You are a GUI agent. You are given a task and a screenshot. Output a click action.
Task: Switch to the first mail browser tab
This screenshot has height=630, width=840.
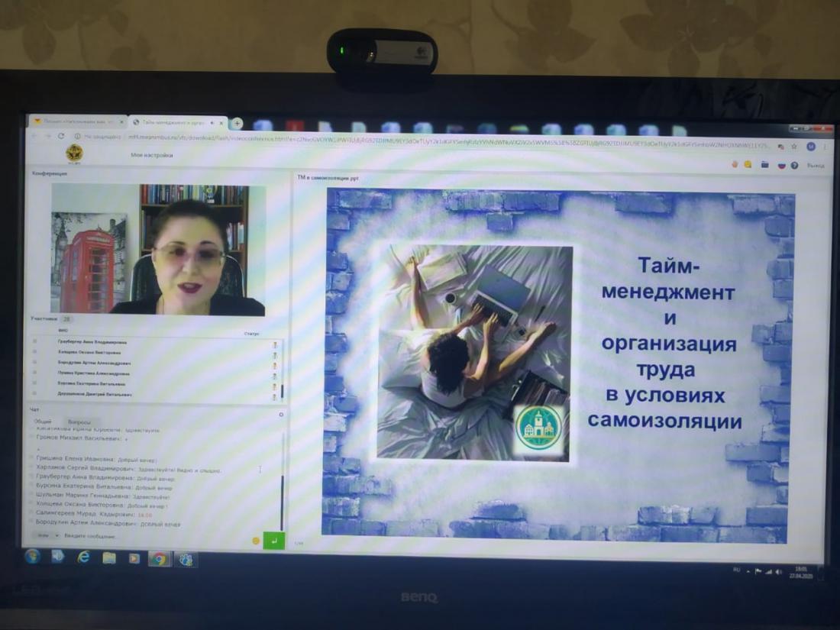point(76,121)
